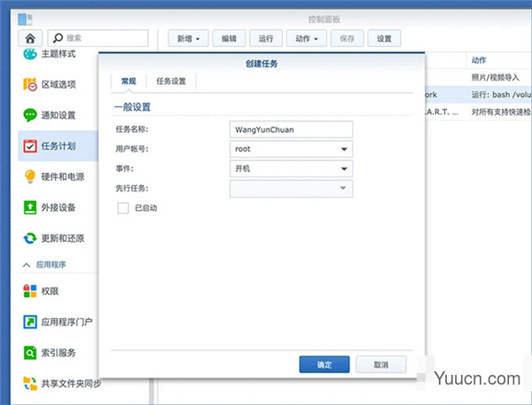Open the 新增 dropdown button
The image size is (532, 405).
(x=188, y=39)
